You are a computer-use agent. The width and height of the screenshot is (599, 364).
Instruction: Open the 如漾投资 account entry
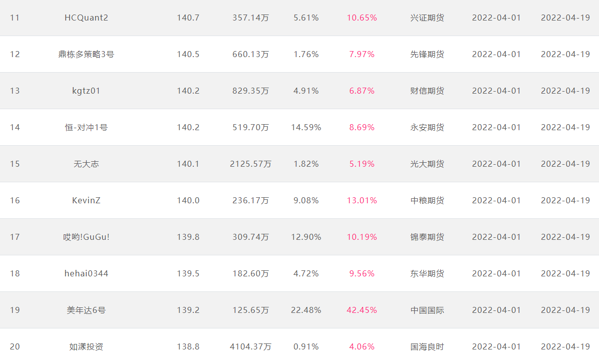(86, 346)
